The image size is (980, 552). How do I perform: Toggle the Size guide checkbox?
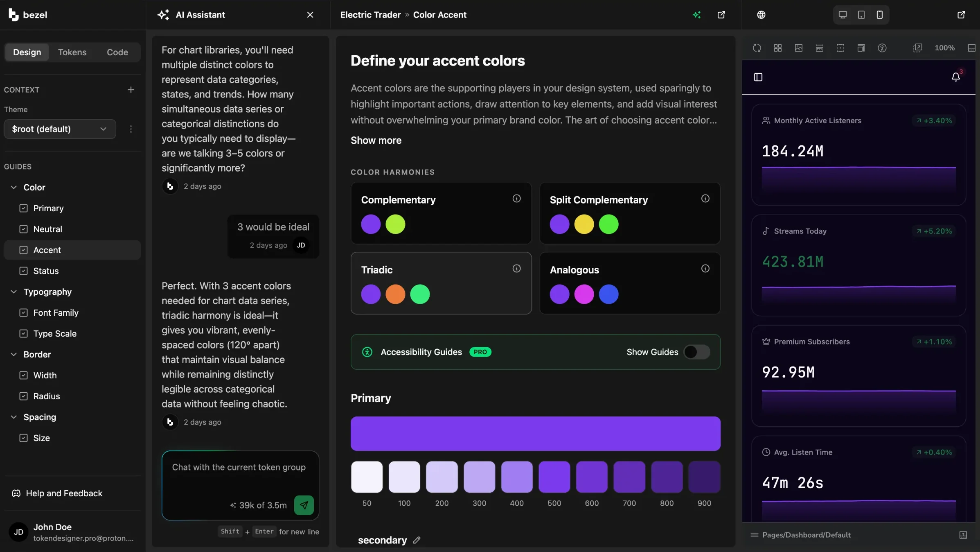click(x=24, y=438)
